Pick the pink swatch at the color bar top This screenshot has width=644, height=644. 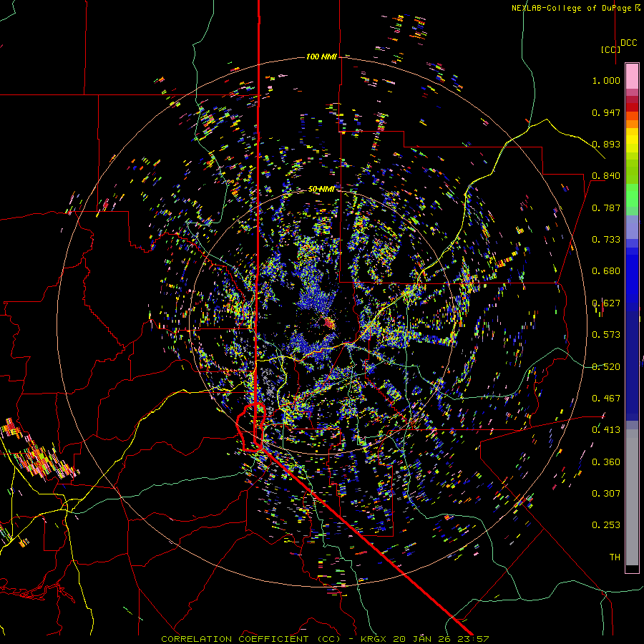point(632,76)
